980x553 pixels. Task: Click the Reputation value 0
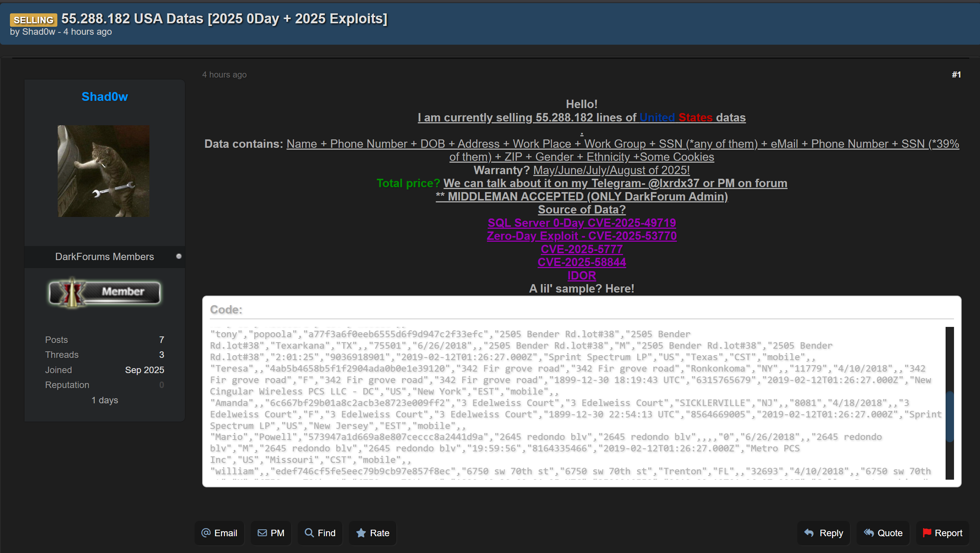161,385
